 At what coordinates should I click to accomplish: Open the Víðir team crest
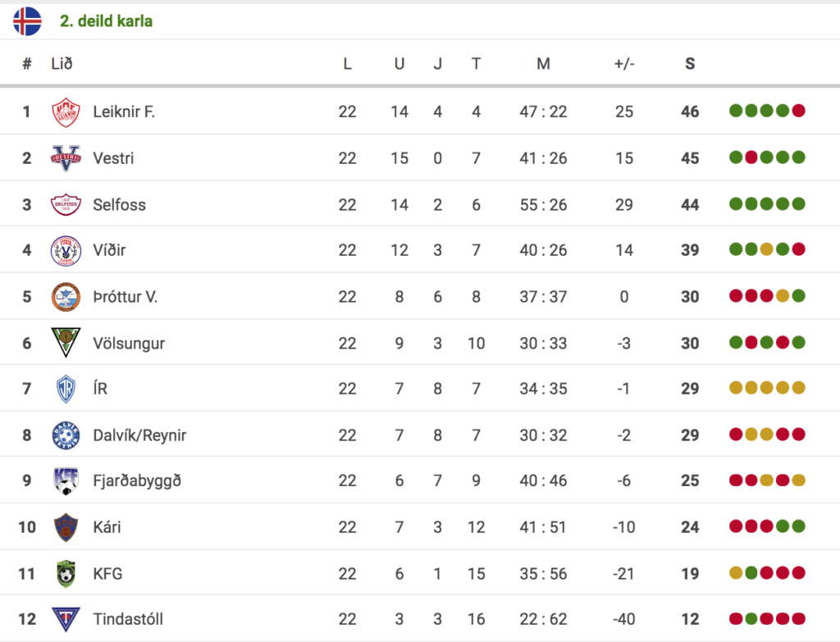(x=66, y=251)
